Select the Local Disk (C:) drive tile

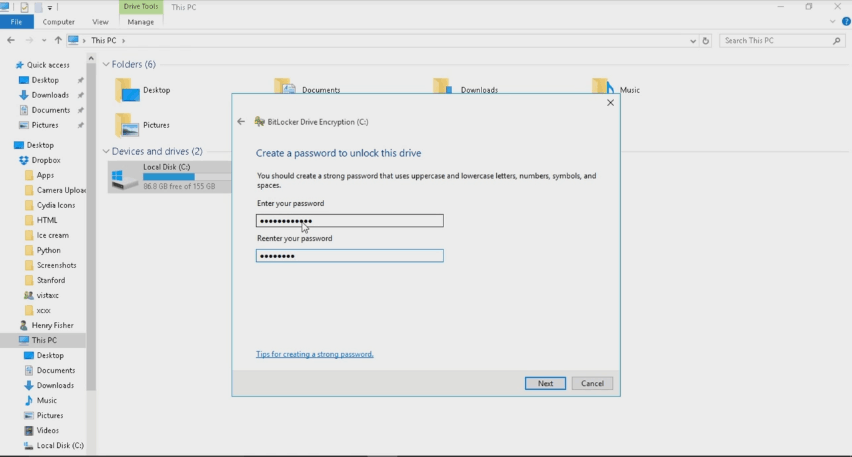pyautogui.click(x=170, y=177)
